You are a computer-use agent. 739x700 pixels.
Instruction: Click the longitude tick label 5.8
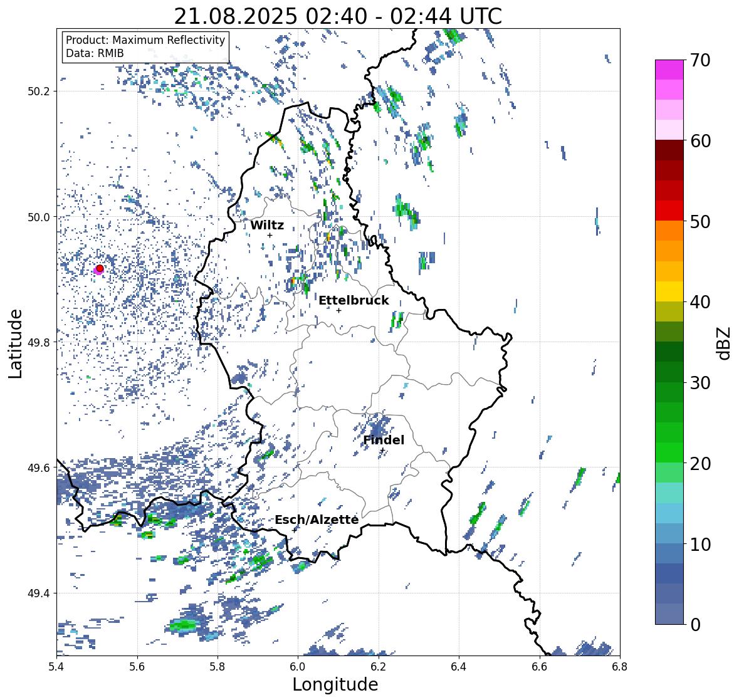tap(218, 666)
